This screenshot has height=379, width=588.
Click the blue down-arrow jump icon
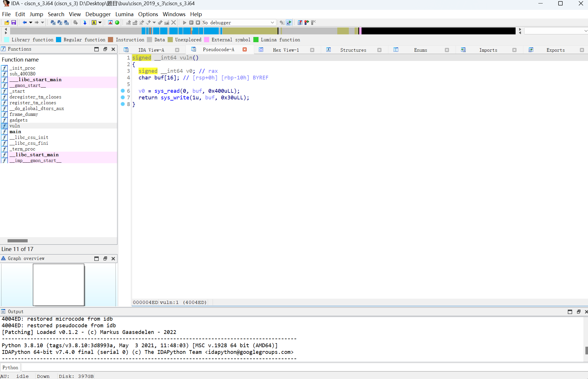click(85, 23)
